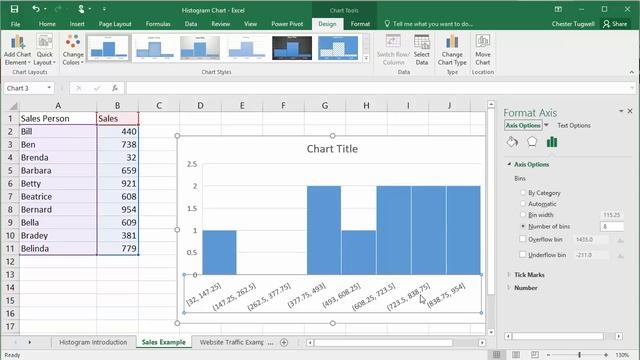Select Automatic bins option

pyautogui.click(x=523, y=203)
